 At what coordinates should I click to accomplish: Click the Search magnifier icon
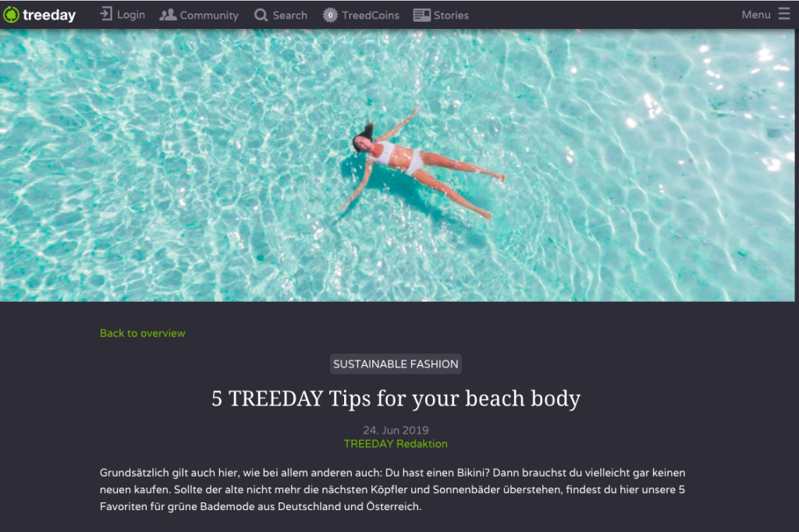(x=261, y=16)
